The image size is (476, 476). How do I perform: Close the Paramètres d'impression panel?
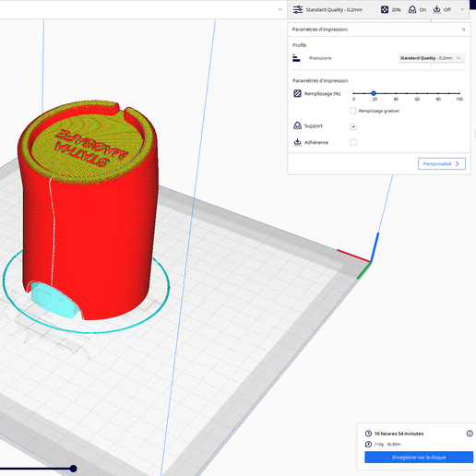[x=463, y=30]
